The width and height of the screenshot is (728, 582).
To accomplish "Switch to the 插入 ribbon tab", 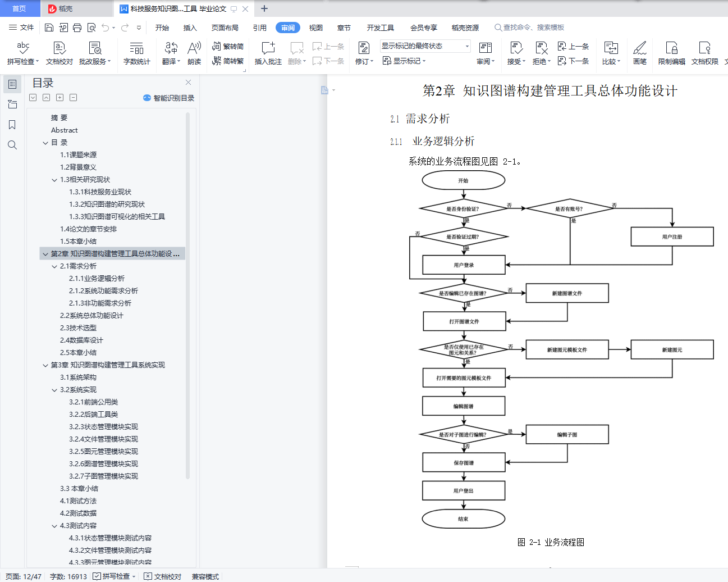I will pyautogui.click(x=190, y=28).
